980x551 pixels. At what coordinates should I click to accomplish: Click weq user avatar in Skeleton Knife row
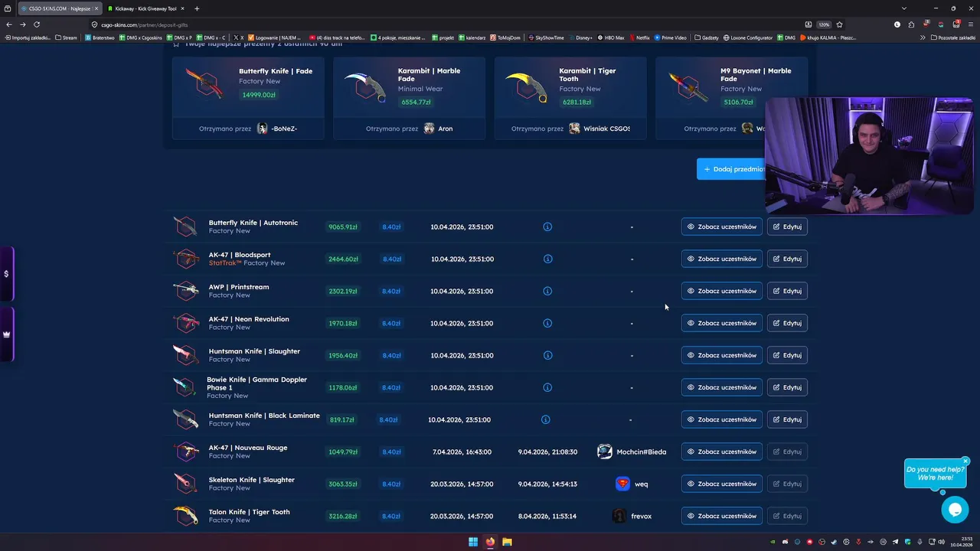tap(622, 484)
